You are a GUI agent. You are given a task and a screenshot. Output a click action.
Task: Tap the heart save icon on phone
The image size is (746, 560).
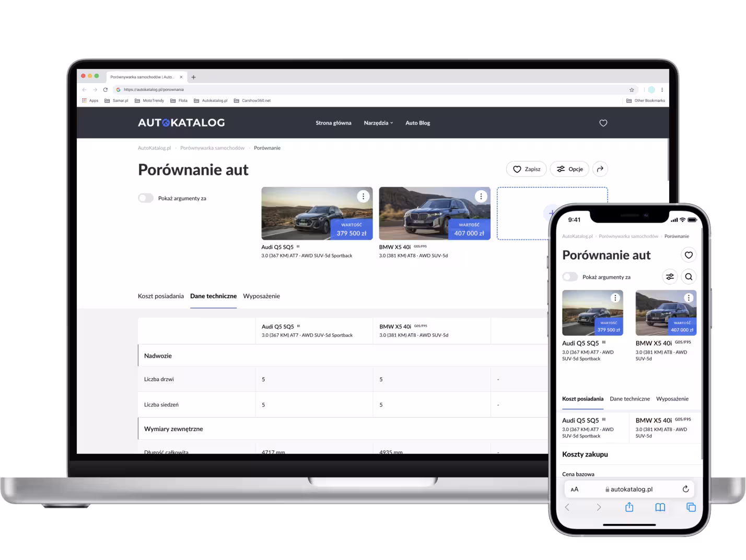689,255
